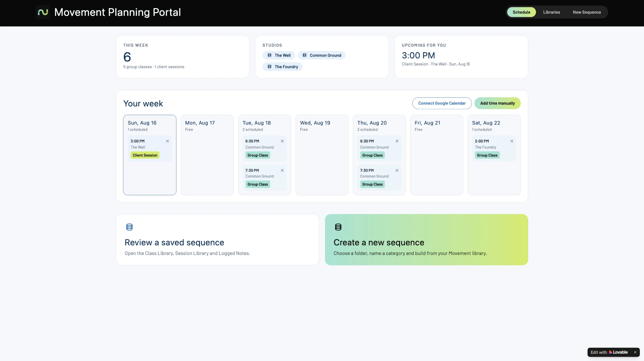Select The Well studio chip

[279, 55]
